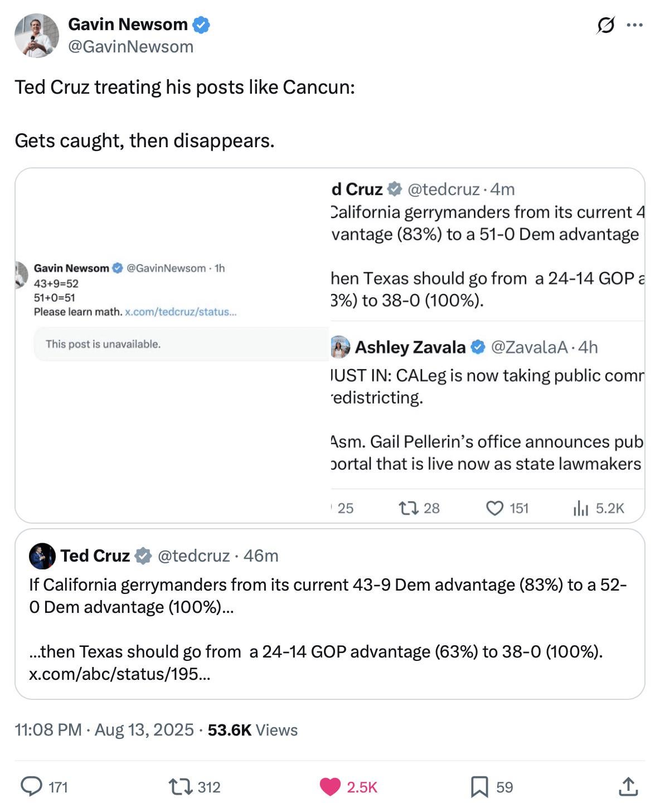This screenshot has width=660, height=812.
Task: Open the @GavinNewsom handle link
Action: point(131,47)
